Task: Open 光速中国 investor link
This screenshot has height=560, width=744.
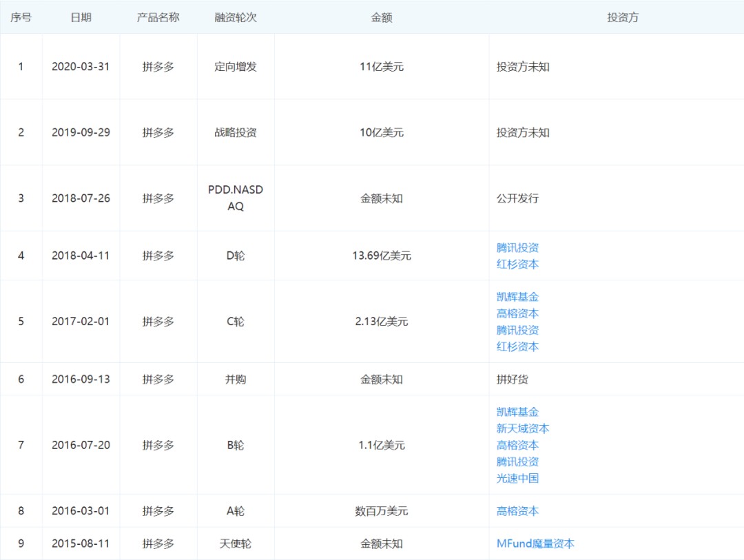Action: coord(517,478)
